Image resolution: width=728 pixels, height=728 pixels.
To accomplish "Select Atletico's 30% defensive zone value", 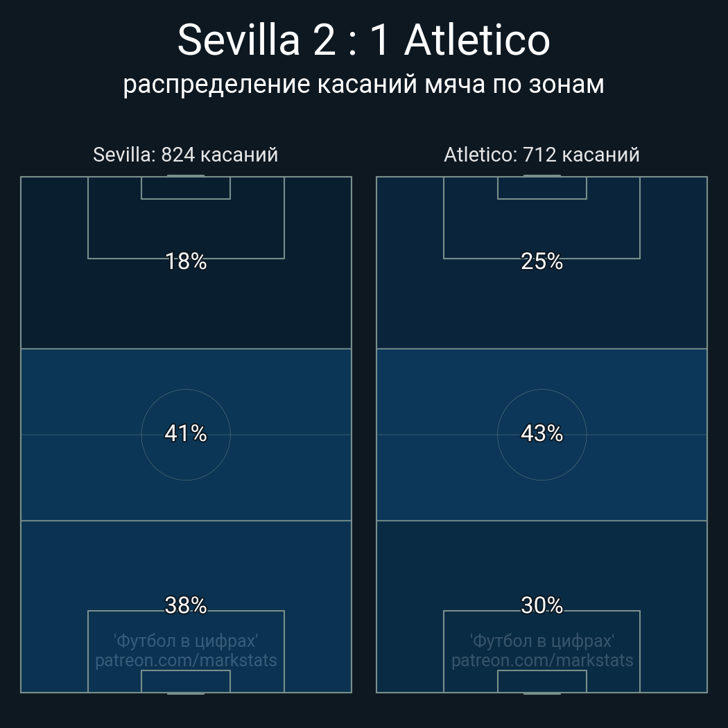I will click(541, 605).
